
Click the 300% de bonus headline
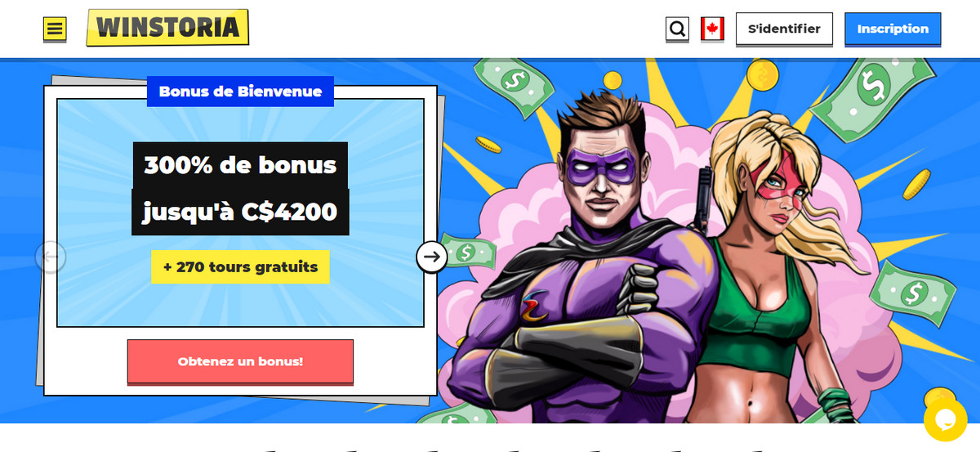240,165
